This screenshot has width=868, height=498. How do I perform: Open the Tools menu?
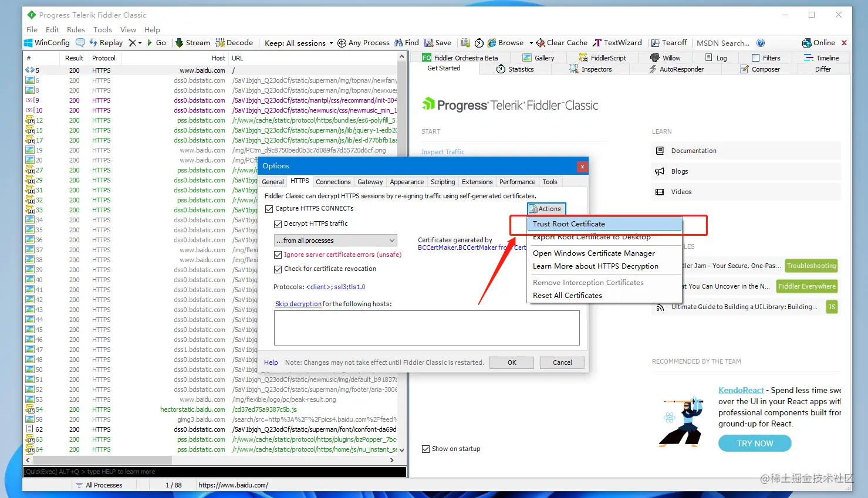pyautogui.click(x=102, y=29)
